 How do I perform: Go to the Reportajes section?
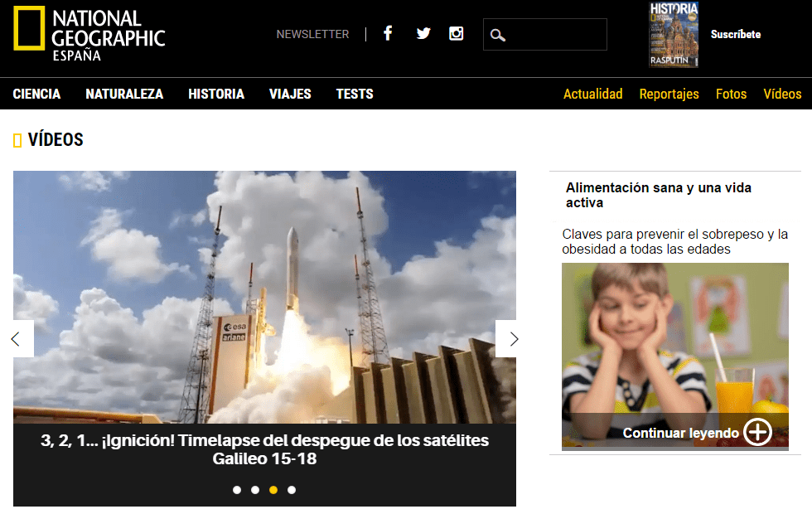[669, 94]
